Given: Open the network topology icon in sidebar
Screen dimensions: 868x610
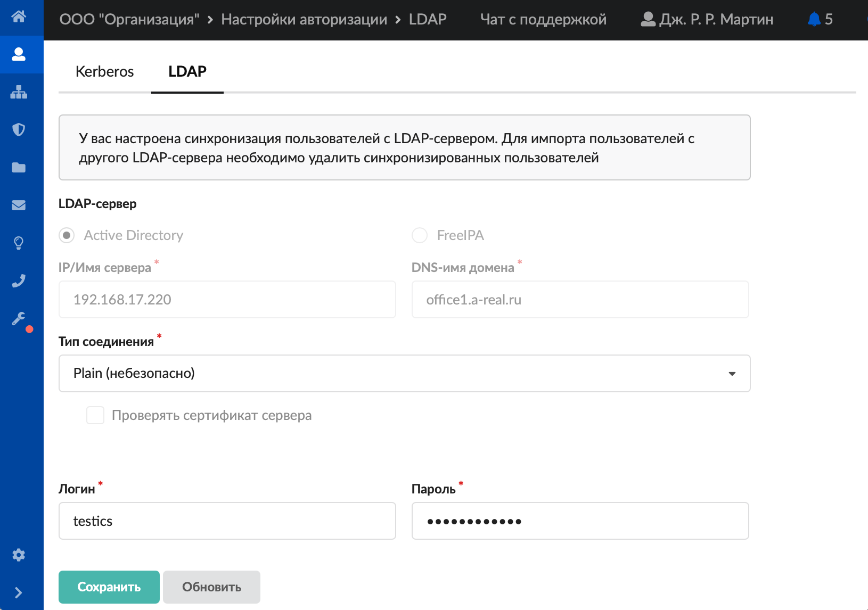Looking at the screenshot, I should click(x=19, y=92).
